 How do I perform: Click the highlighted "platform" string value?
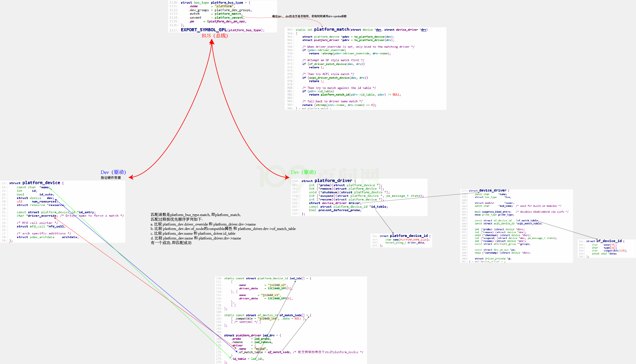pyautogui.click(x=224, y=6)
